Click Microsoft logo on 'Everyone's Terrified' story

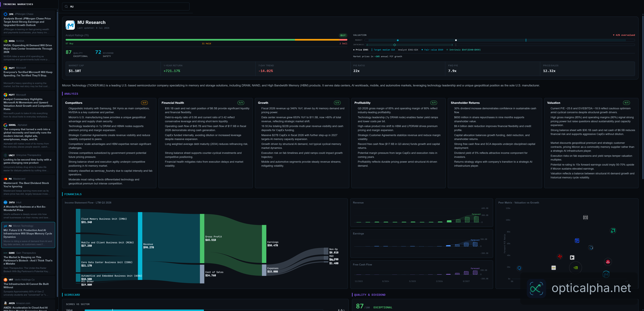pyautogui.click(x=5, y=68)
